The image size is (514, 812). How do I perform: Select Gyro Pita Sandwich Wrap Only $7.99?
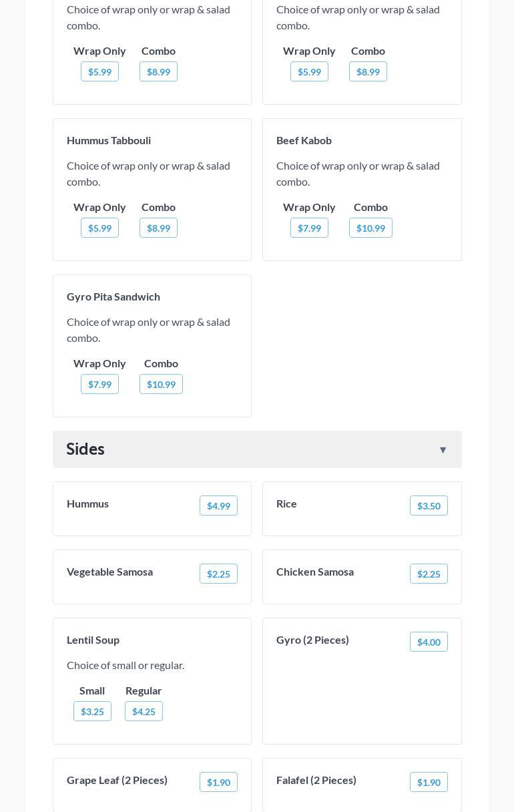point(99,384)
